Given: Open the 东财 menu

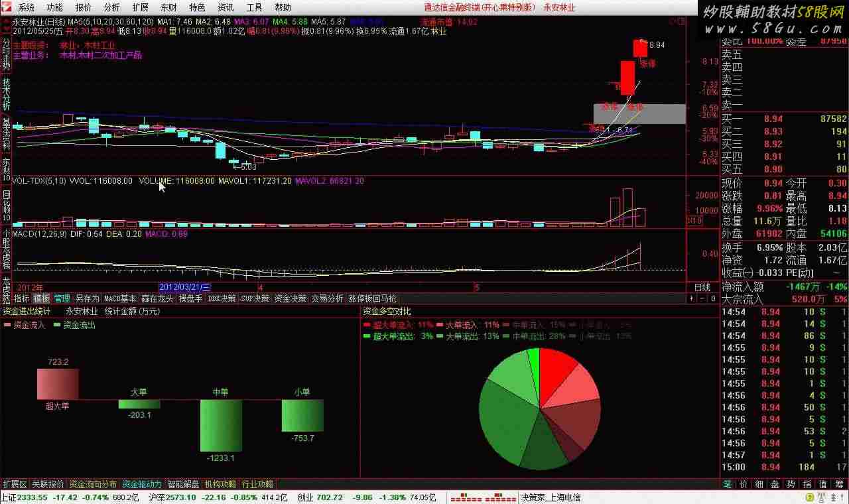Looking at the screenshot, I should tap(168, 7).
